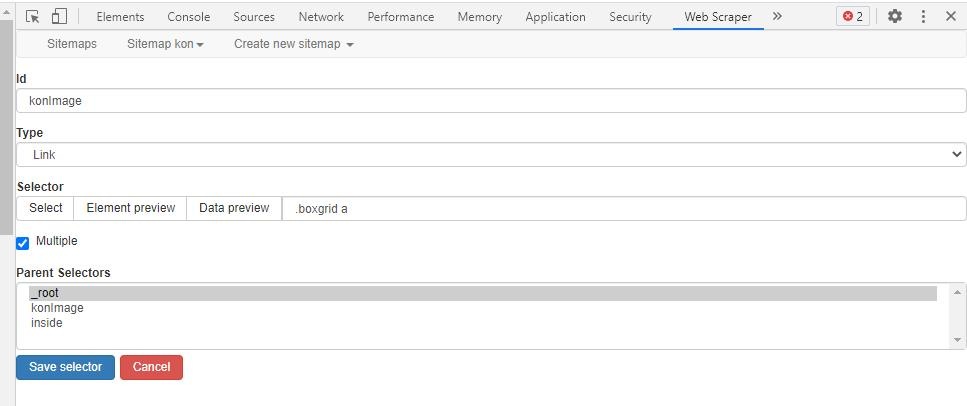Toggle the device toolbar icon
Viewport: 967px width, 406px height.
pos(59,17)
